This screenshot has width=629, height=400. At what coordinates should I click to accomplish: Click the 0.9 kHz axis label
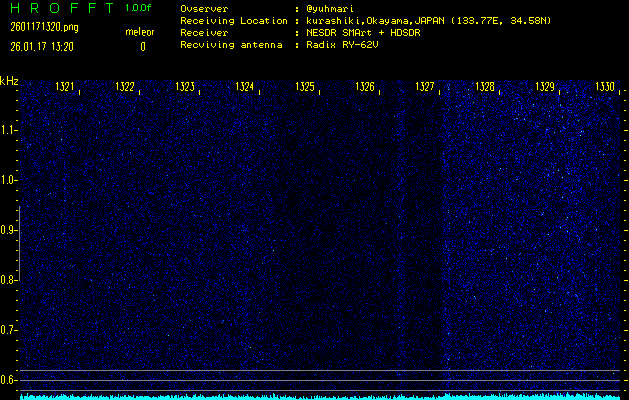click(7, 230)
